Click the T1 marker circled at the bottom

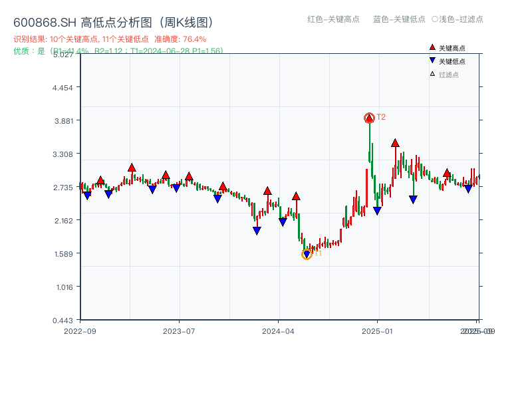308,253
